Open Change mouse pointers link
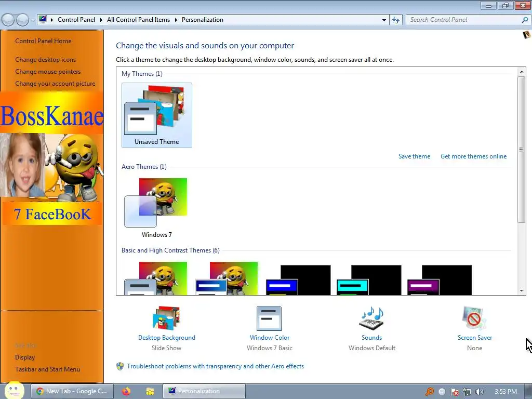This screenshot has height=399, width=532. [48, 72]
